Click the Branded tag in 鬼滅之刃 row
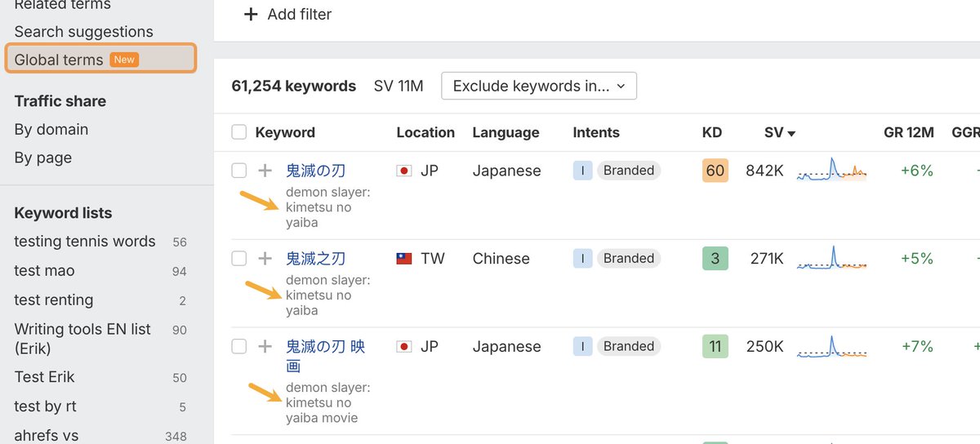The width and height of the screenshot is (980, 444). (x=629, y=259)
